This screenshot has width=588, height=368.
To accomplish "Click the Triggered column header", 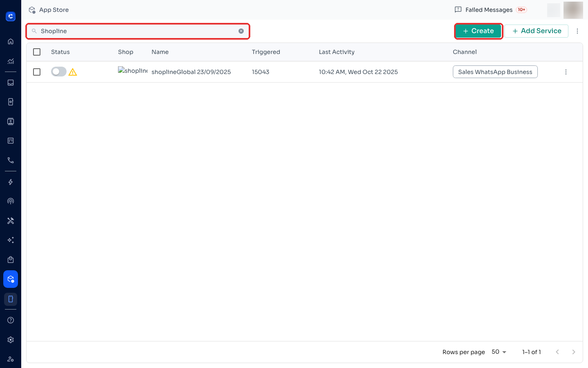I will tap(266, 52).
